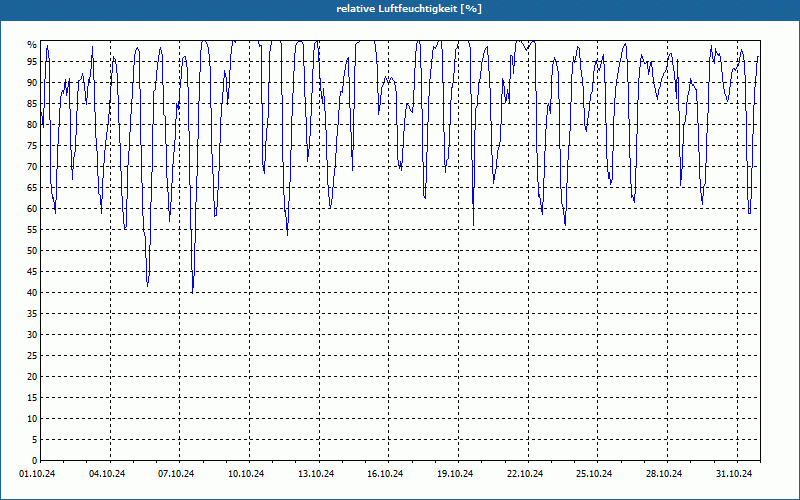800x500 pixels.
Task: Click the y-axis value 65
Action: pos(32,187)
